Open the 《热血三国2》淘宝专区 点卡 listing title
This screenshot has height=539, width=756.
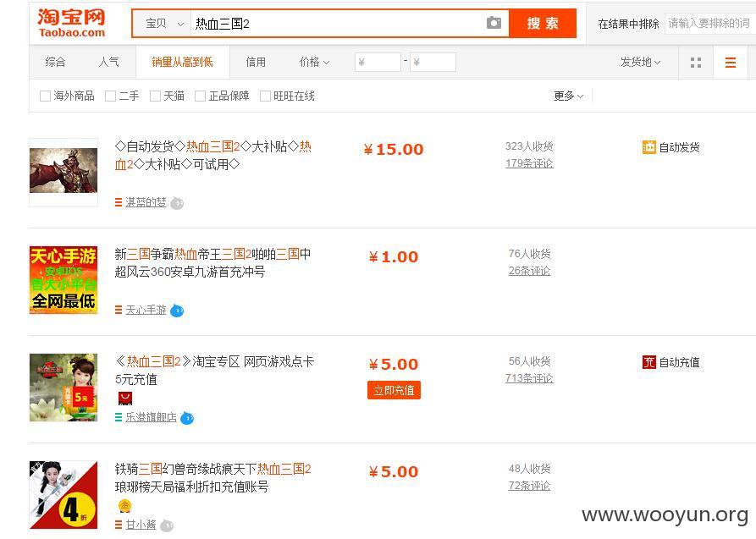click(x=214, y=371)
